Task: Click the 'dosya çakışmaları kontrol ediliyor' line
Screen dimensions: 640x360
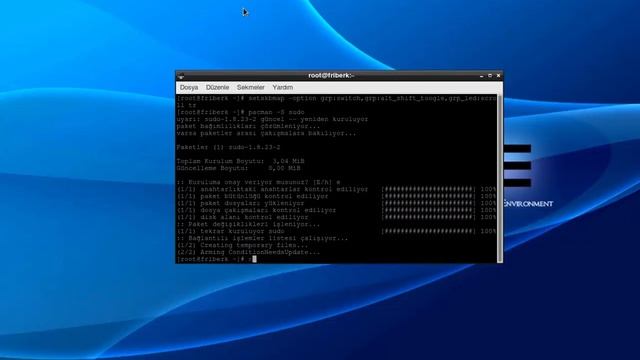Action: point(337,210)
